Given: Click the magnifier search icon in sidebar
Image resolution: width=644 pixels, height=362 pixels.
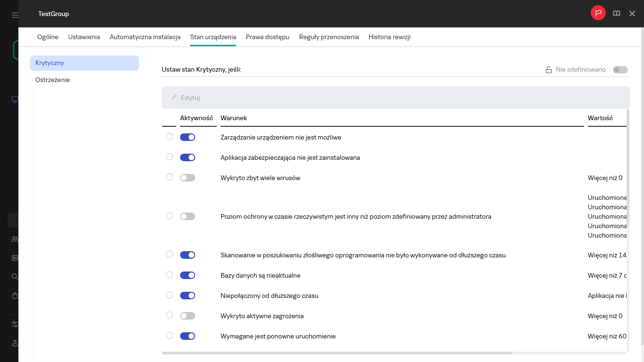Looking at the screenshot, I should 15,277.
